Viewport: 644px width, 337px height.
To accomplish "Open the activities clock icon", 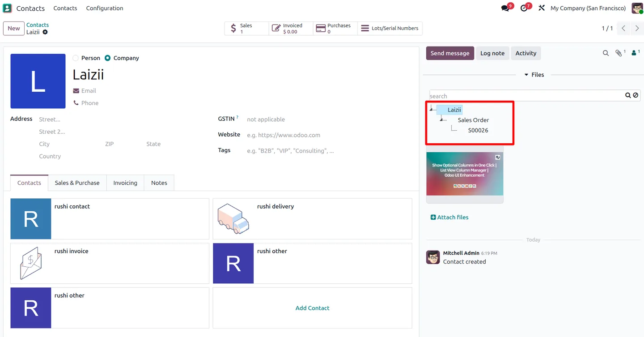I will pos(524,8).
